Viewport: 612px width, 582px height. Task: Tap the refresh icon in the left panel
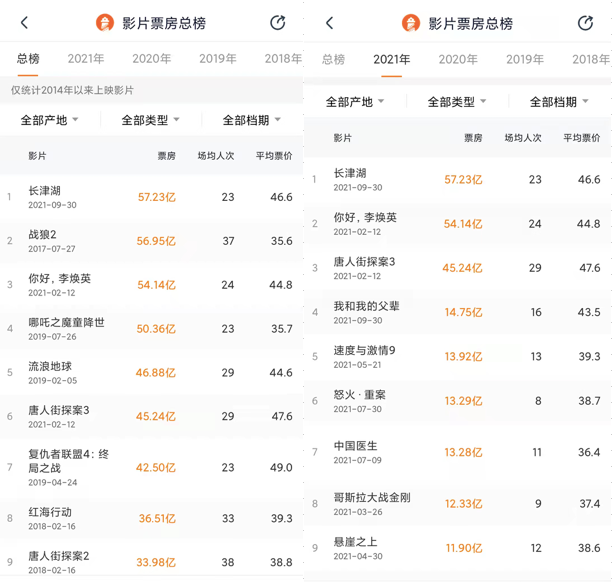click(x=278, y=23)
